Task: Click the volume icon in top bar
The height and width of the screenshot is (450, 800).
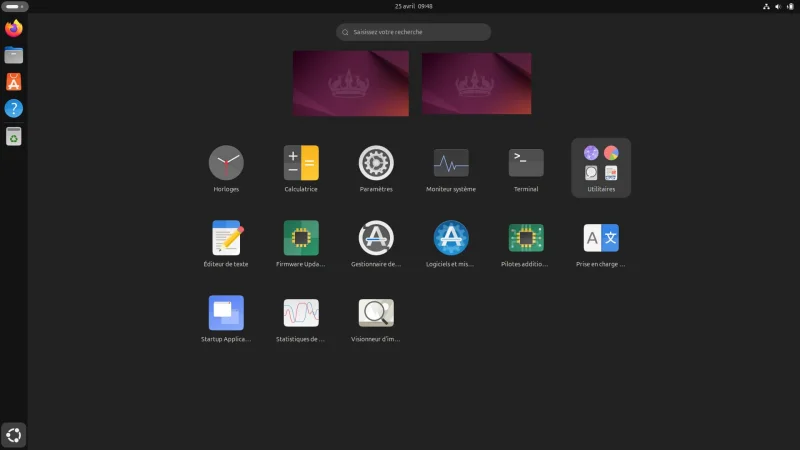Action: click(x=778, y=6)
